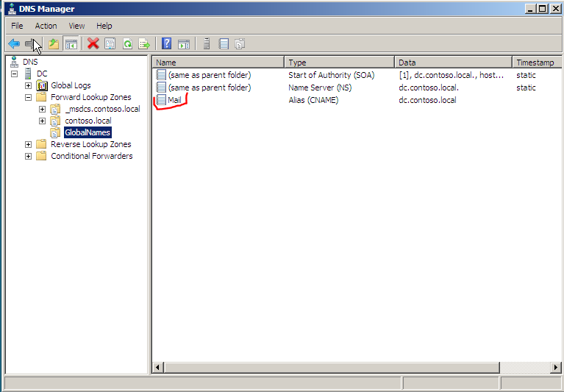Click the Global Logs icon

pos(42,85)
